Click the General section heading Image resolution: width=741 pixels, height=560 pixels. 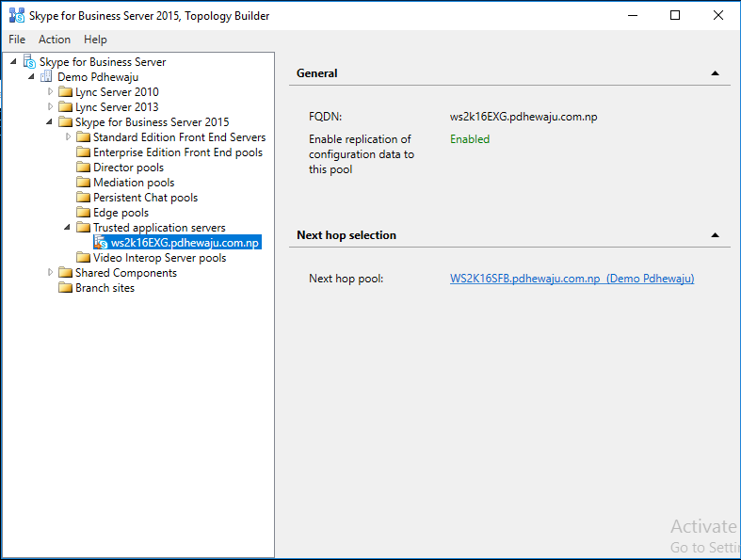(x=316, y=73)
